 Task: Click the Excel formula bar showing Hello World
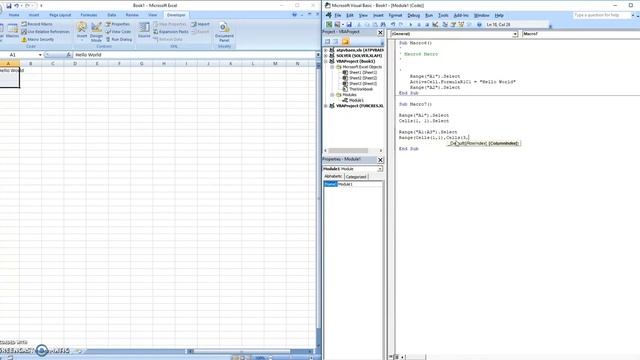click(x=194, y=55)
